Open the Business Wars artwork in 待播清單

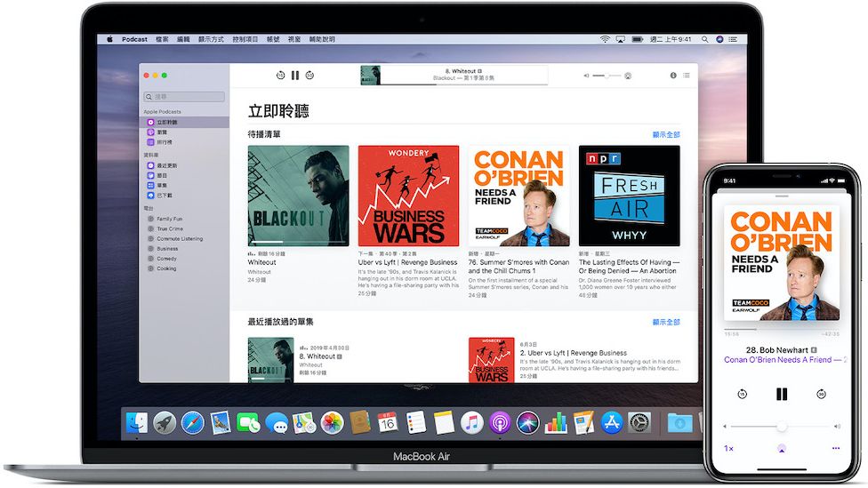point(408,196)
